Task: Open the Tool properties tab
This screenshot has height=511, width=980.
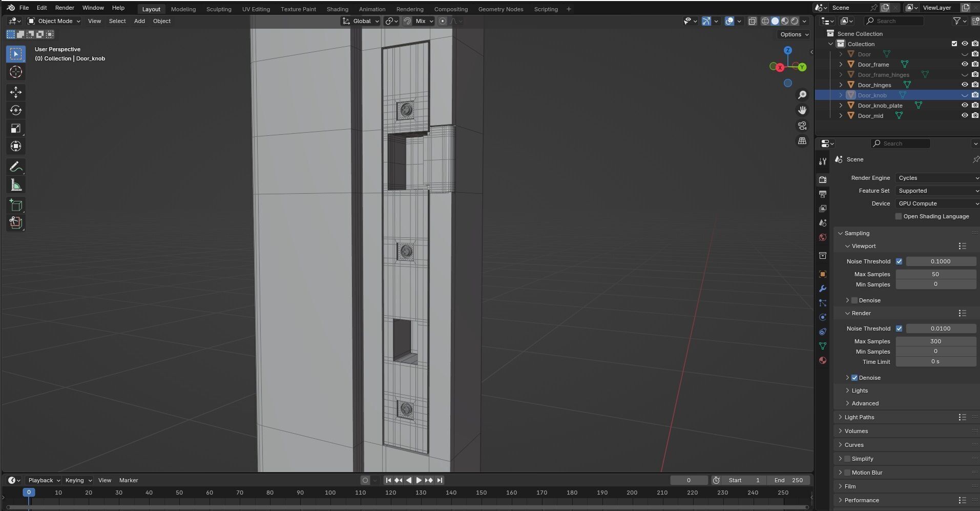Action: point(823,161)
